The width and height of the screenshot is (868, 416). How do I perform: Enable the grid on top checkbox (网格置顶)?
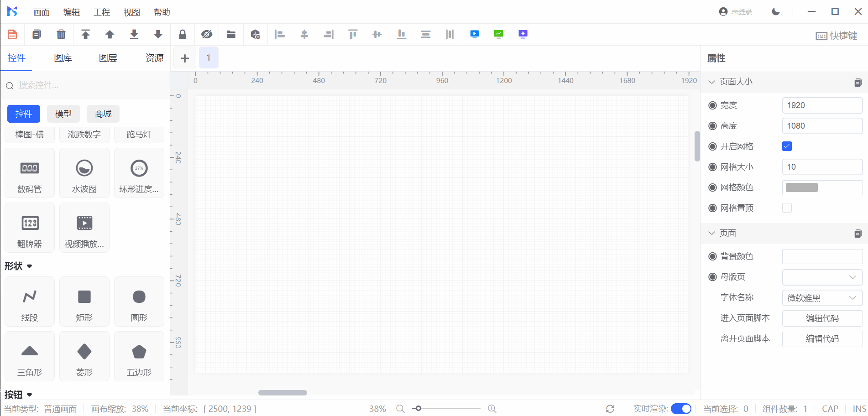pyautogui.click(x=787, y=208)
